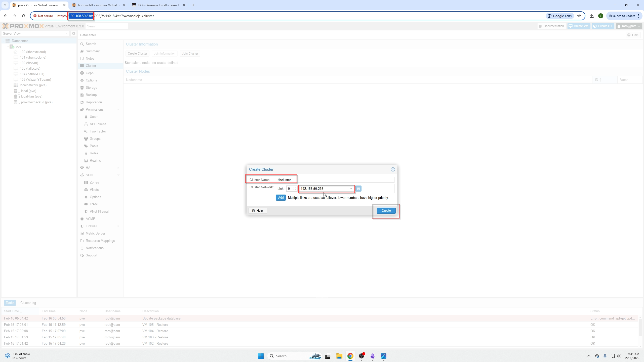Viewport: 644px width, 362px height.
Task: Increase the Link number using the stepper
Action: 294,187
